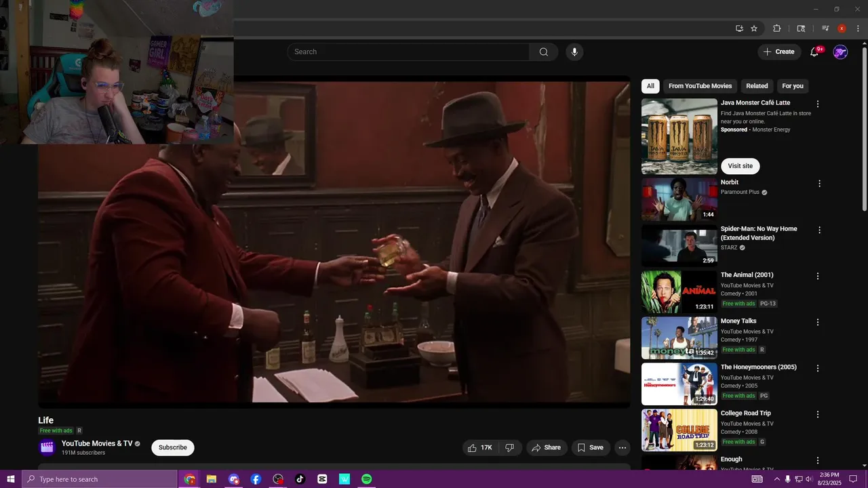
Task: Open options menu for The Honeymooners (2005)
Action: click(818, 368)
